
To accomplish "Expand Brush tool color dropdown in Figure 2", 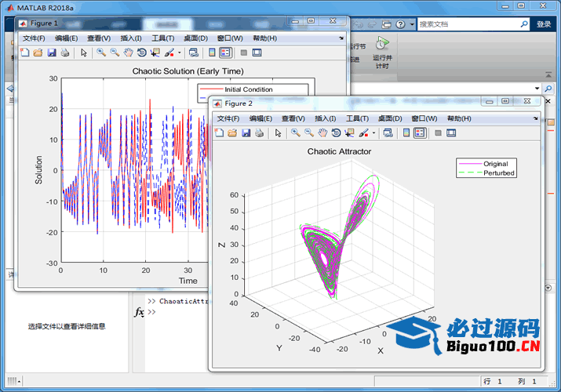I will [x=374, y=133].
